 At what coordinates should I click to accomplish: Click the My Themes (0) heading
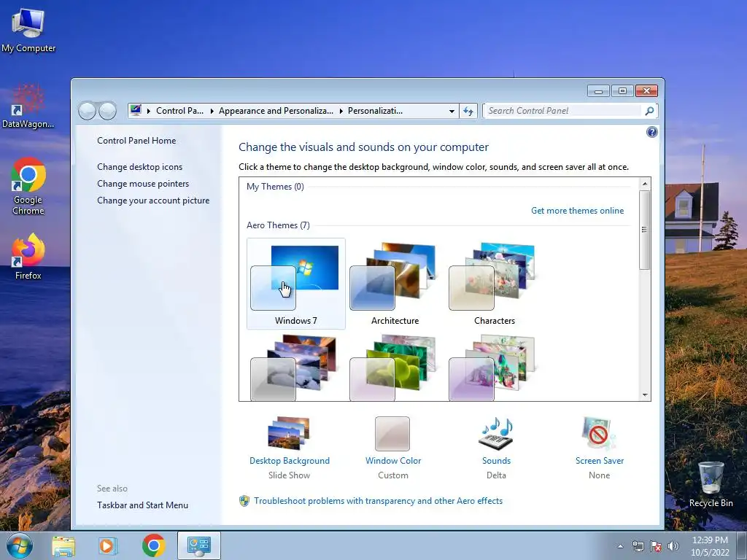275,187
